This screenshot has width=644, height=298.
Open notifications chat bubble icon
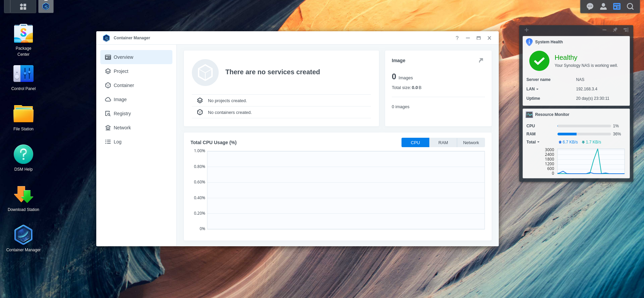coord(590,6)
